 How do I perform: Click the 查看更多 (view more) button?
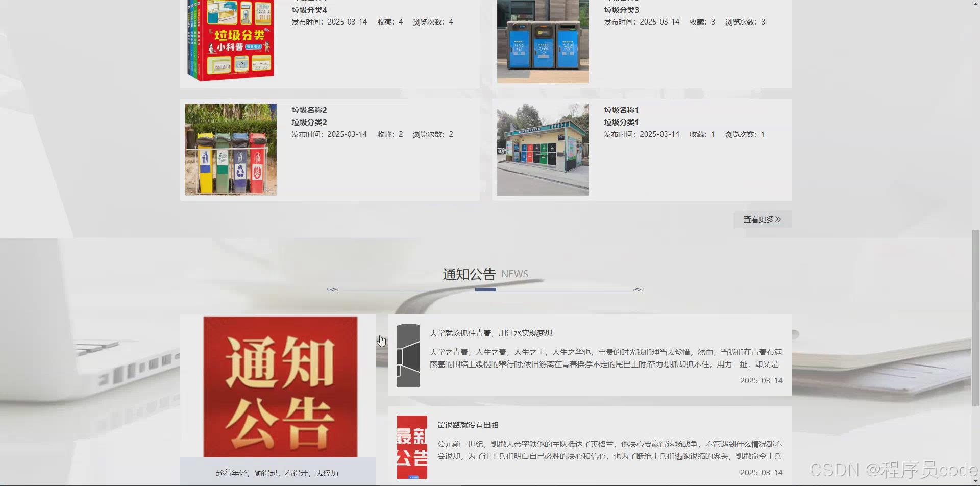point(762,219)
